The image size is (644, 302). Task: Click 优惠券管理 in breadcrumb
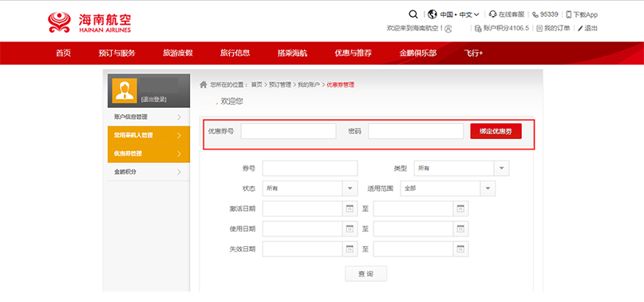tap(340, 85)
